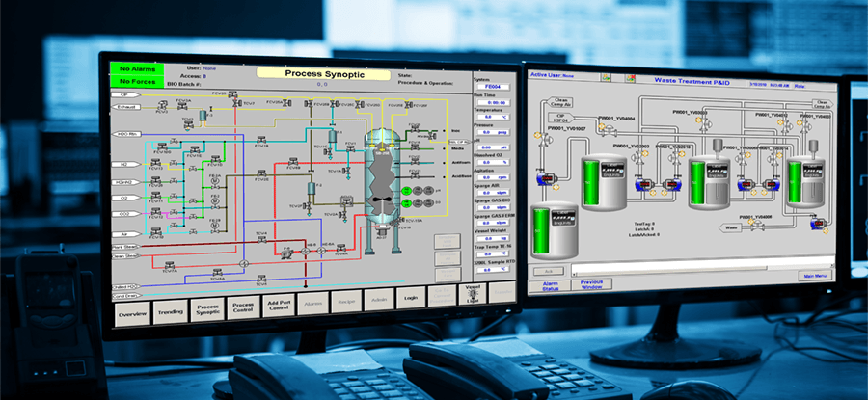Select valve FCV25A on the yellow line

click(286, 103)
